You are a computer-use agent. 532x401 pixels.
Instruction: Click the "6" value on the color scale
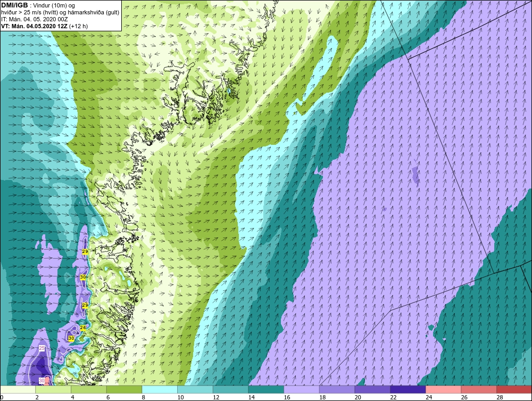tap(107, 397)
